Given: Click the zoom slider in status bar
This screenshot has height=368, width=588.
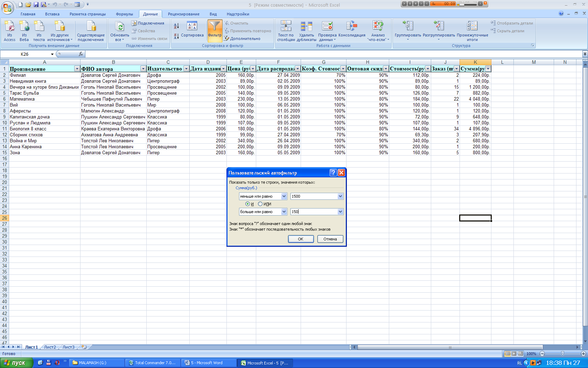Looking at the screenshot, I should 562,354.
